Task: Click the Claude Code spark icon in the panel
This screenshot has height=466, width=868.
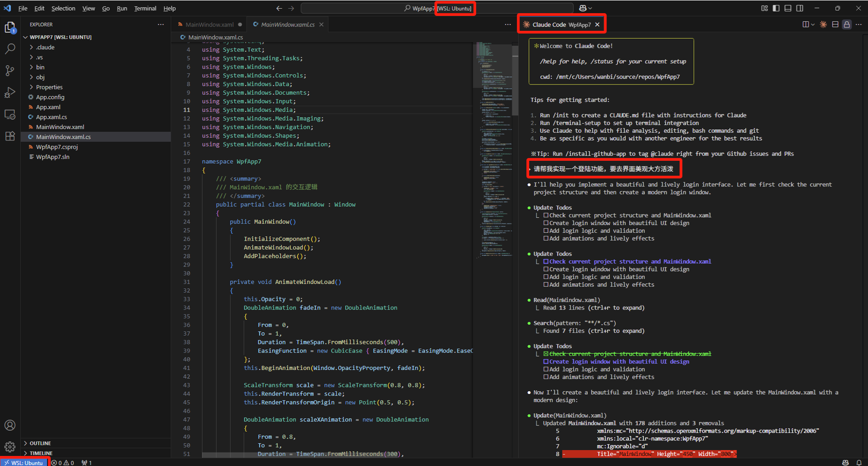Action: 823,24
